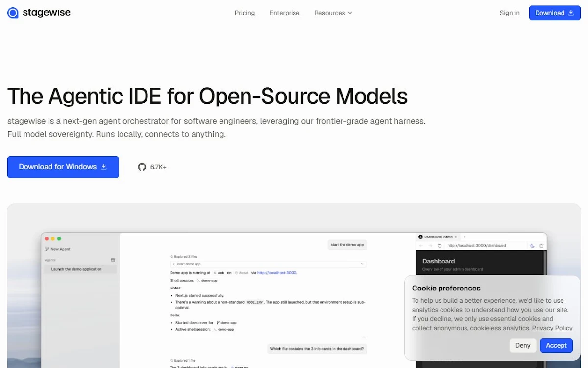Click the 'Explored 2 files' label
588x368 pixels.
tap(184, 256)
